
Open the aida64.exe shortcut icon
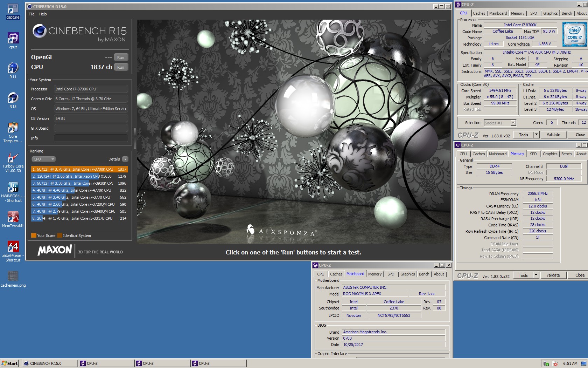[13, 247]
